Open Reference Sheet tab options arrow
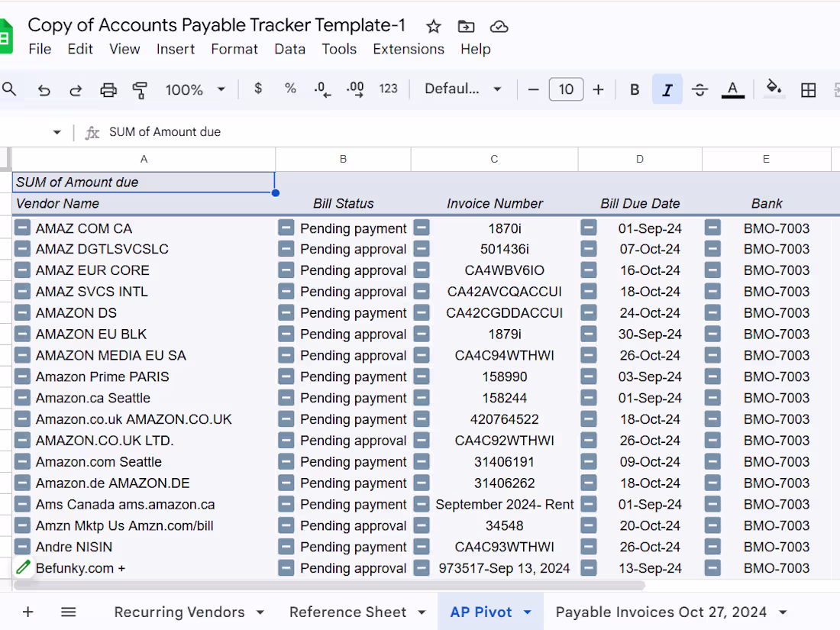 click(422, 612)
